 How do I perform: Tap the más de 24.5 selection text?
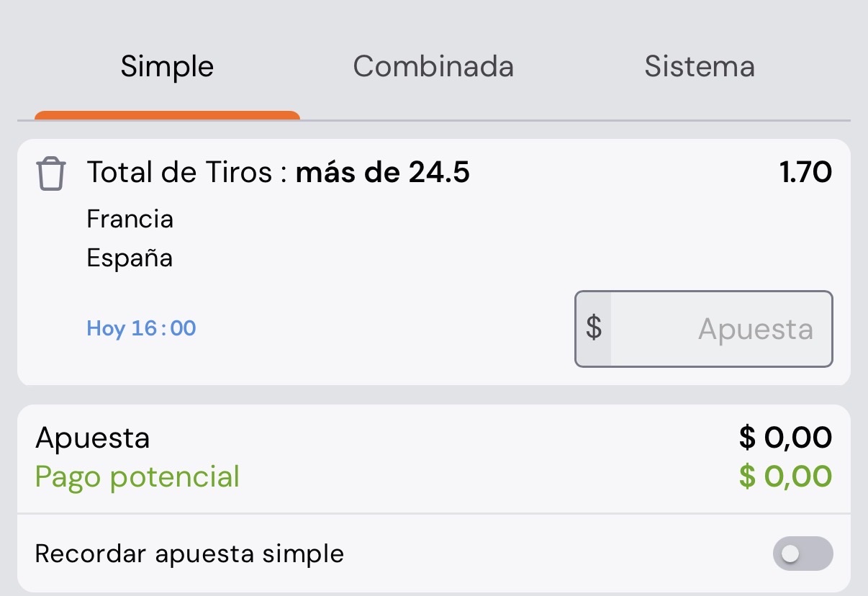tap(383, 173)
